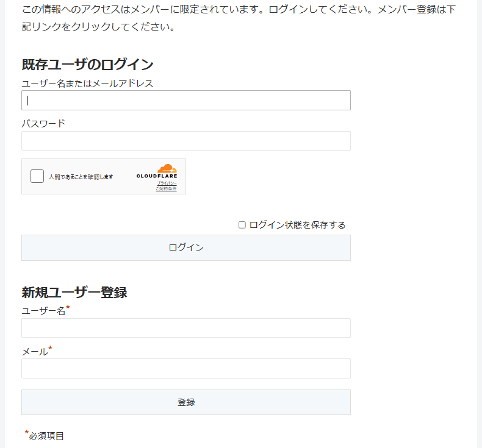Click the メール registration input field

186,368
